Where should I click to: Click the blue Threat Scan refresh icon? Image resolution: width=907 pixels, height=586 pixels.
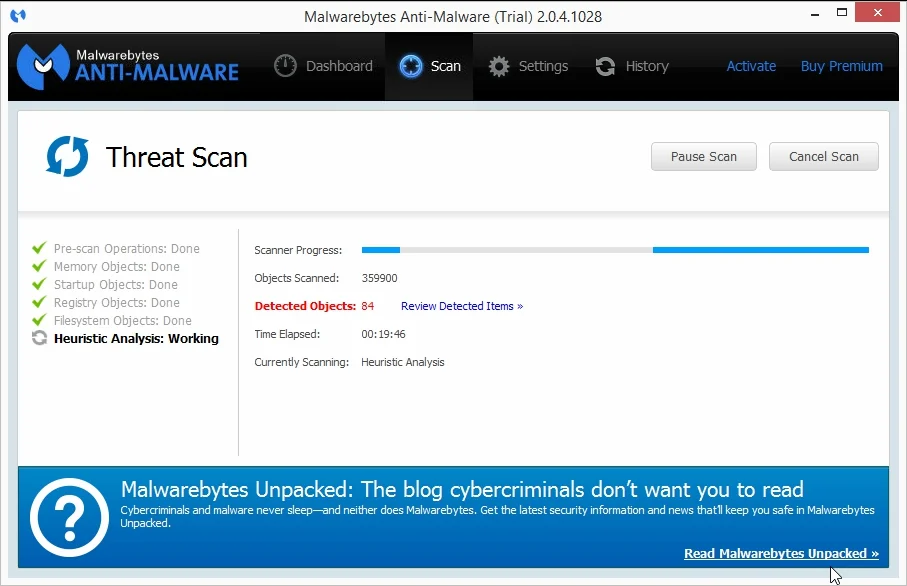pyautogui.click(x=67, y=157)
